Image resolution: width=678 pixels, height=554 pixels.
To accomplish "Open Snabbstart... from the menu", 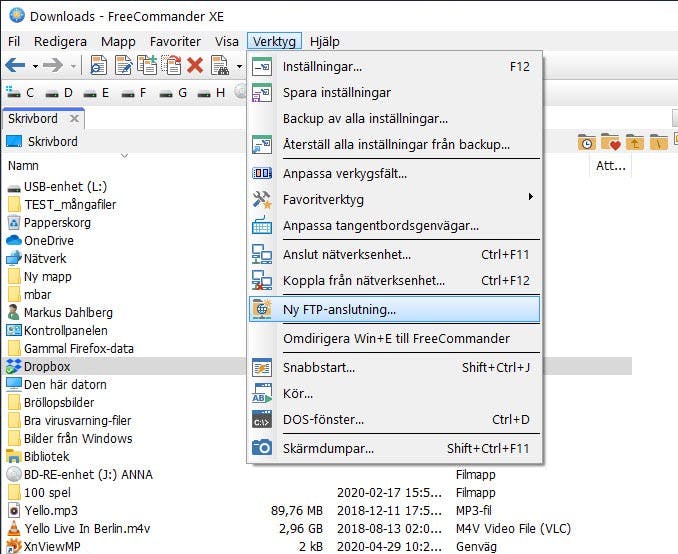I will tap(394, 368).
